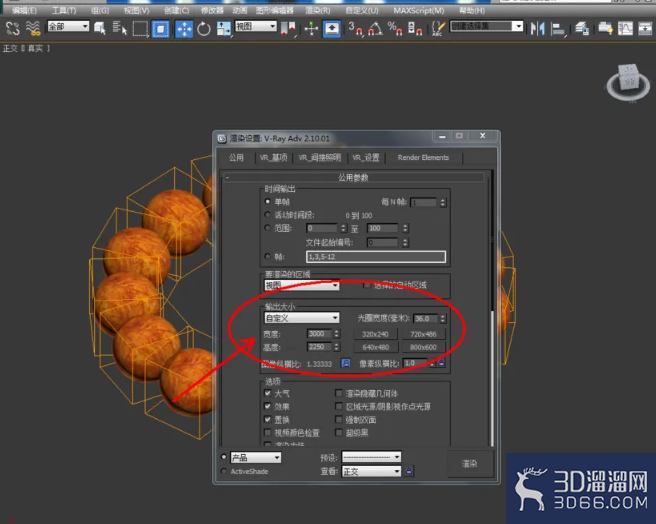Select the Range radio button
This screenshot has height=524, width=656.
click(x=268, y=228)
